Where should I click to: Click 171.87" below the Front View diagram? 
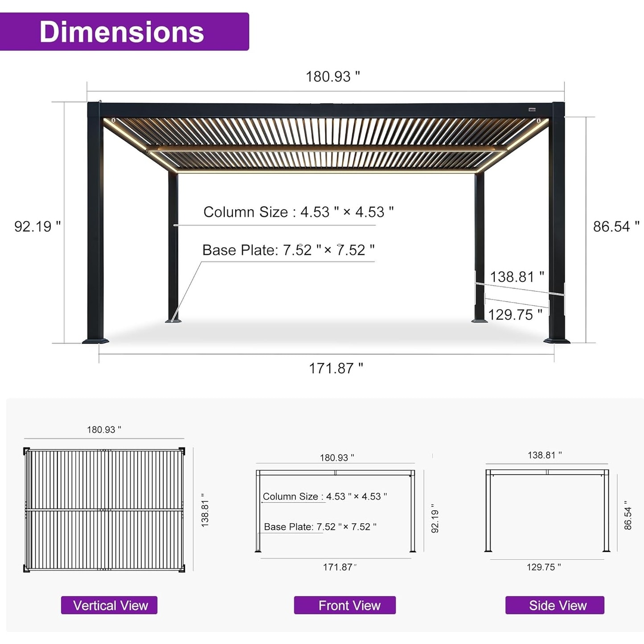point(340,567)
